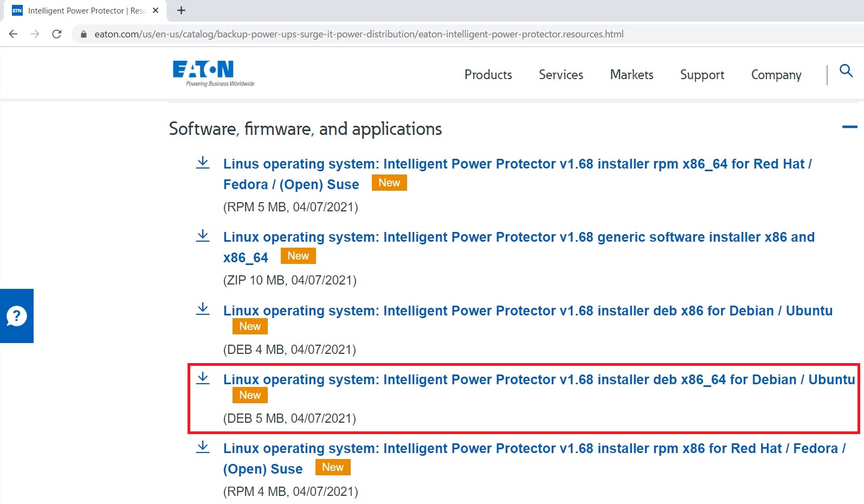Click New badge under deb x86 installer
864x504 pixels.
(x=250, y=326)
